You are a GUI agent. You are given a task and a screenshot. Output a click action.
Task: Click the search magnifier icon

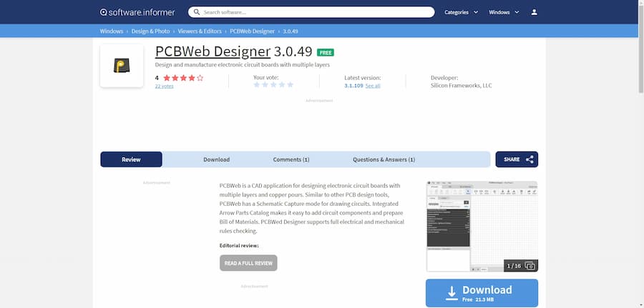coord(197,12)
